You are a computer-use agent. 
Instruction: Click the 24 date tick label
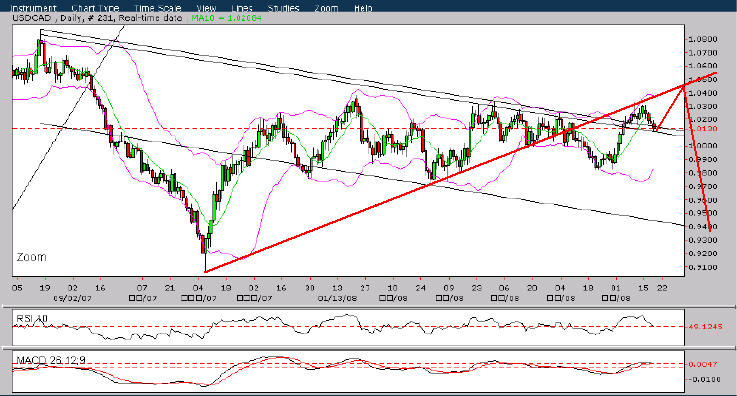pos(421,288)
